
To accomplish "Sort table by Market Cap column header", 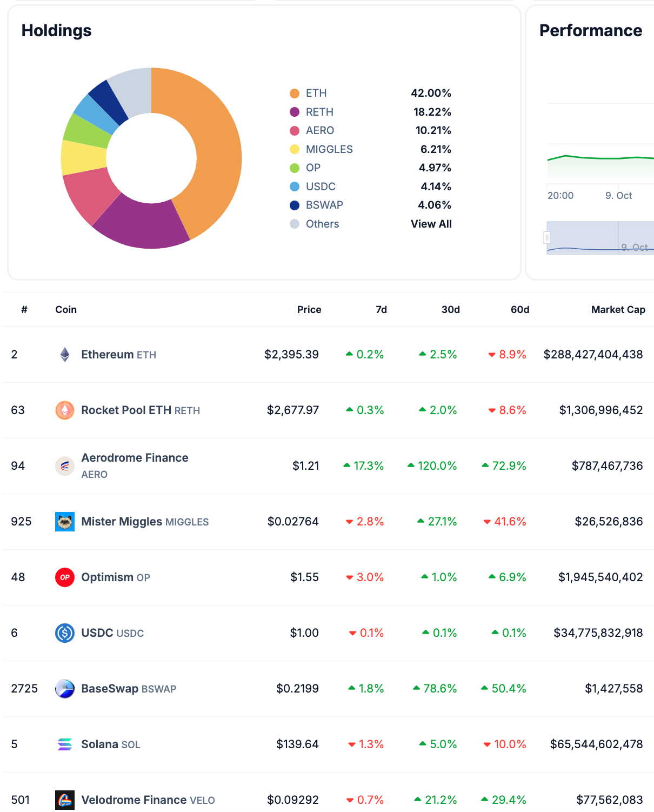I will 618,310.
